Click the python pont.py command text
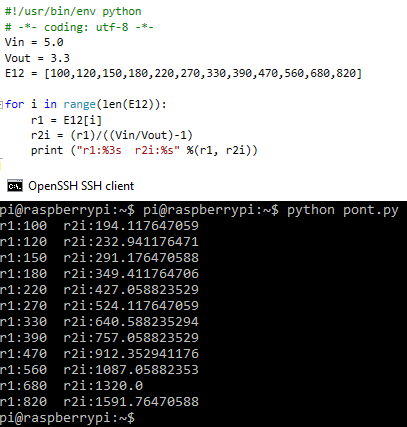This screenshot has width=407, height=427. (x=343, y=210)
